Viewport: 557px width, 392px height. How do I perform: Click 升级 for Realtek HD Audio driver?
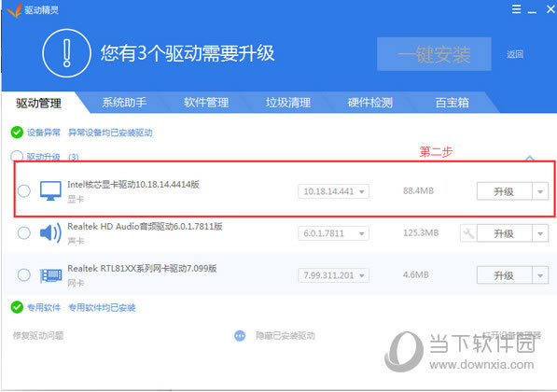tap(505, 233)
